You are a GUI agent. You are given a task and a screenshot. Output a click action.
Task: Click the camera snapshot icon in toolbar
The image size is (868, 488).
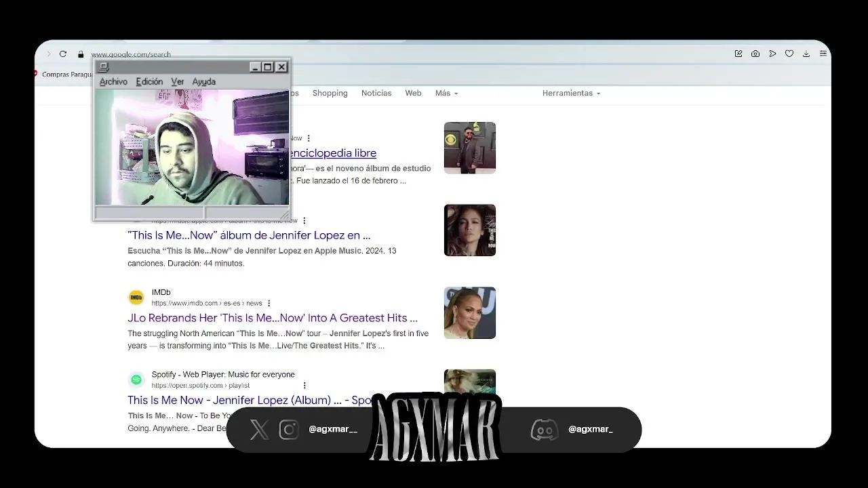point(755,54)
